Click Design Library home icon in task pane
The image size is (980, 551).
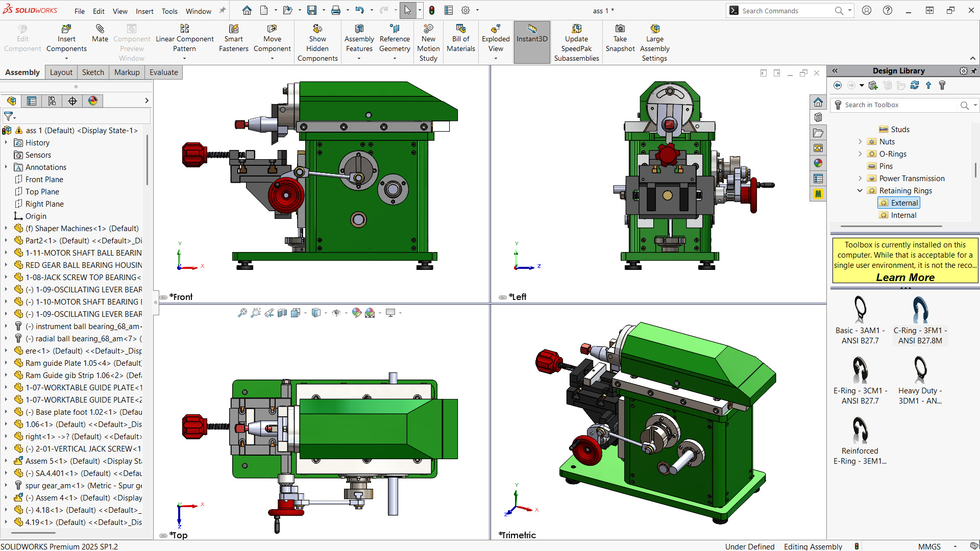[x=818, y=102]
